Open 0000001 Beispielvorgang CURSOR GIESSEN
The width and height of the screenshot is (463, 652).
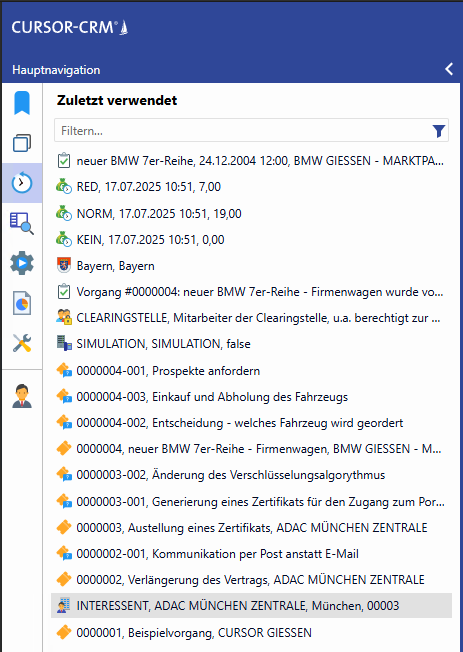[x=251, y=632]
